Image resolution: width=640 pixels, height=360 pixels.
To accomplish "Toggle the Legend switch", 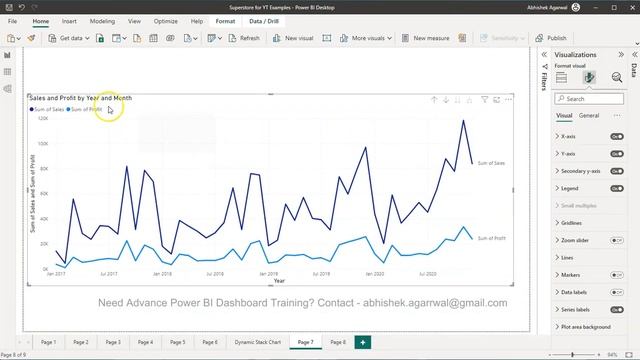I will pos(617,189).
